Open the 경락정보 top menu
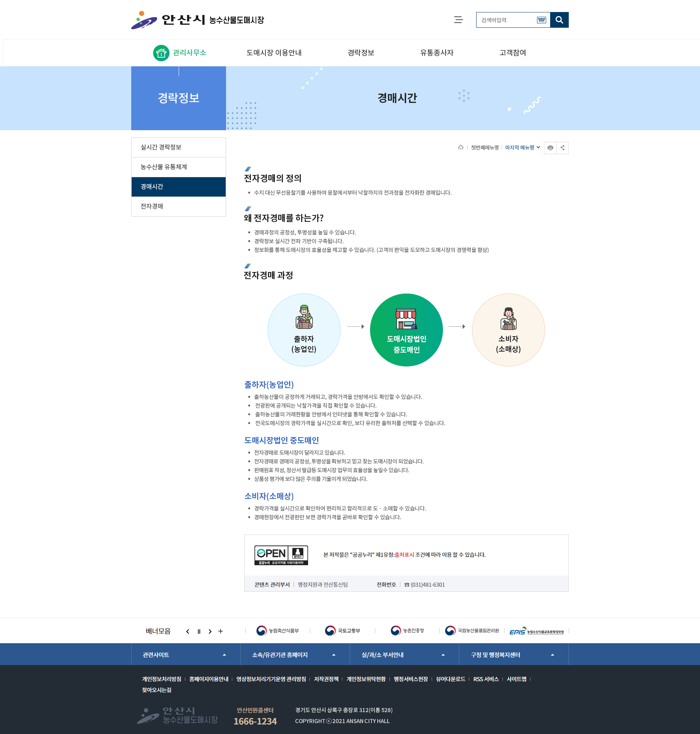700x734 pixels. pos(361,53)
